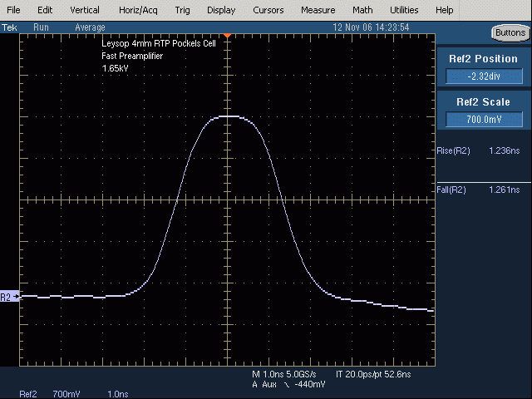Click the Buttons mode button
The image size is (532, 399).
pyautogui.click(x=510, y=33)
